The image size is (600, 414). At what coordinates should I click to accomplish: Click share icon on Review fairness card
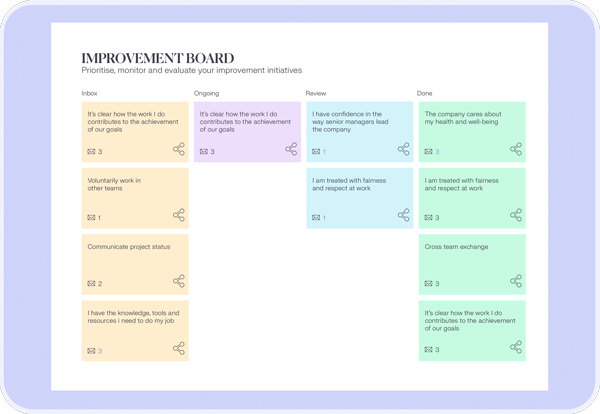[404, 215]
